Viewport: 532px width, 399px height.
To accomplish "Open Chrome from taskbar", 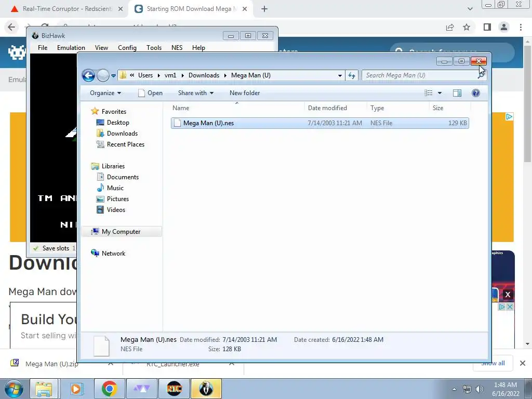I will [109, 389].
